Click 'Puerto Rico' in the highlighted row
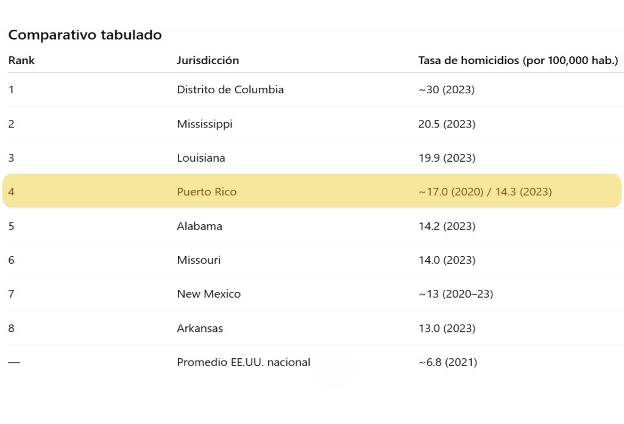The image size is (624, 424). pyautogui.click(x=207, y=192)
